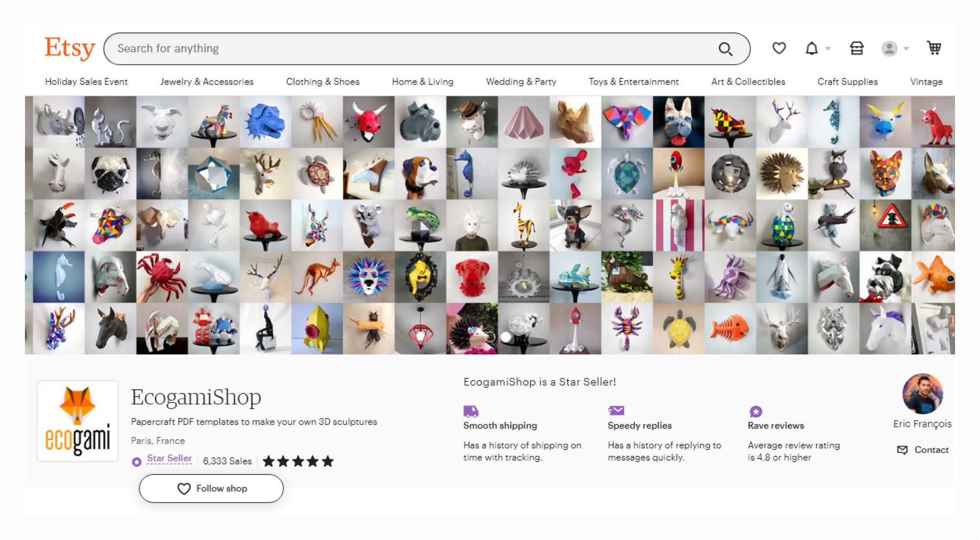Click the blue dog head banner image
This screenshot has width=980, height=540.
(265, 122)
